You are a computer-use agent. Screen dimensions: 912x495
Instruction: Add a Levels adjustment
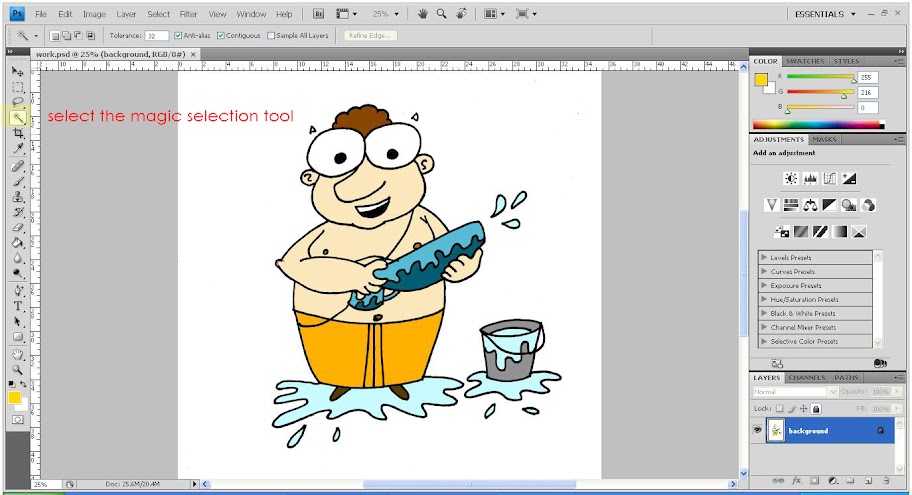(x=810, y=179)
